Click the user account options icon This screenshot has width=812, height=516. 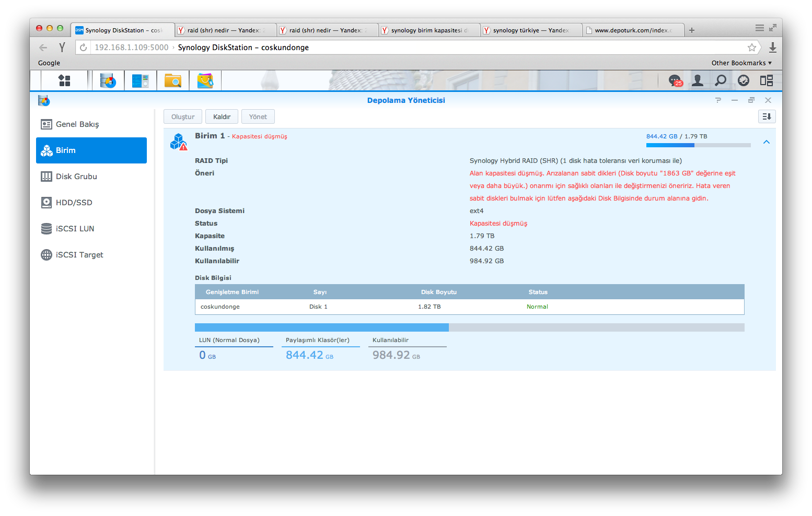(698, 80)
